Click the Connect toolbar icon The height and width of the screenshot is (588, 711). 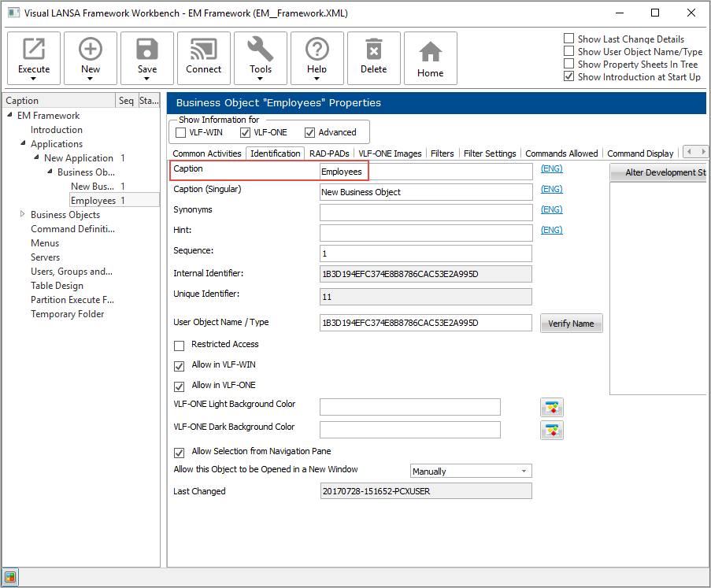point(204,50)
